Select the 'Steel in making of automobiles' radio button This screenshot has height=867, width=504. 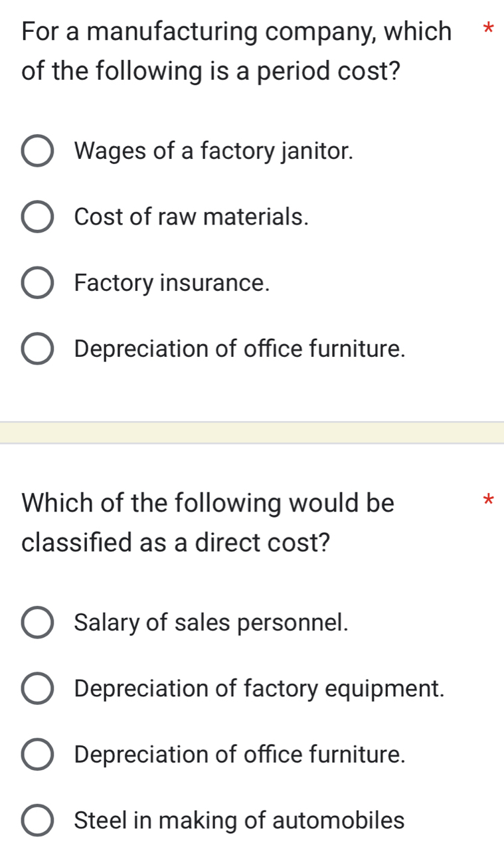[38, 820]
